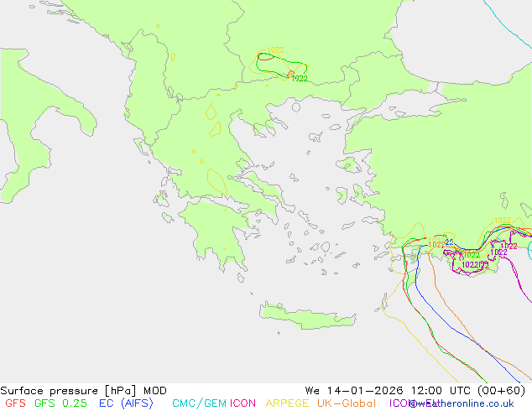Click the Surface pressure [hPa] MOD title

[83, 391]
